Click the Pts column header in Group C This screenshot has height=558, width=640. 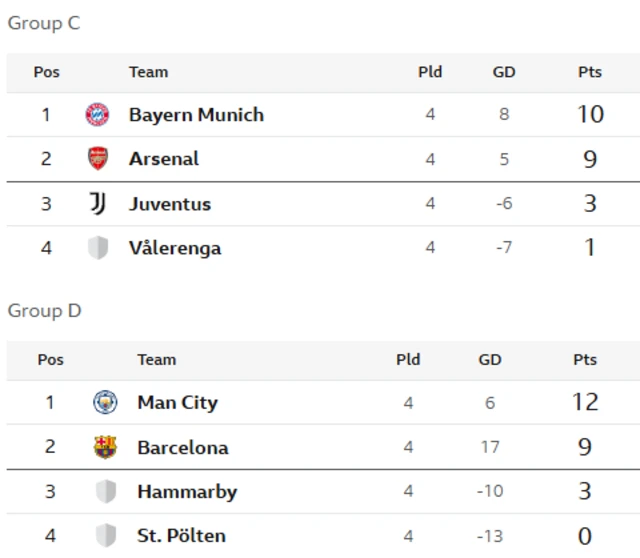tap(590, 72)
